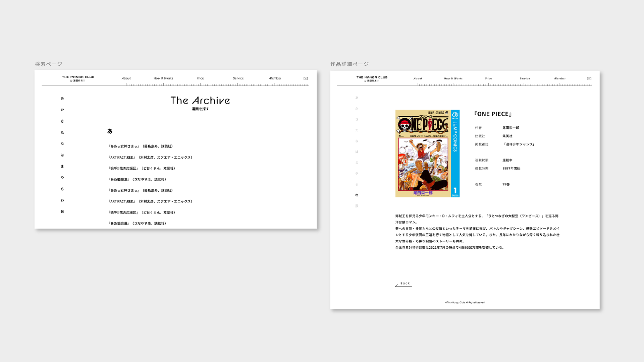644x362 pixels.
Task: Open Service in search page navigation
Action: [x=238, y=78]
